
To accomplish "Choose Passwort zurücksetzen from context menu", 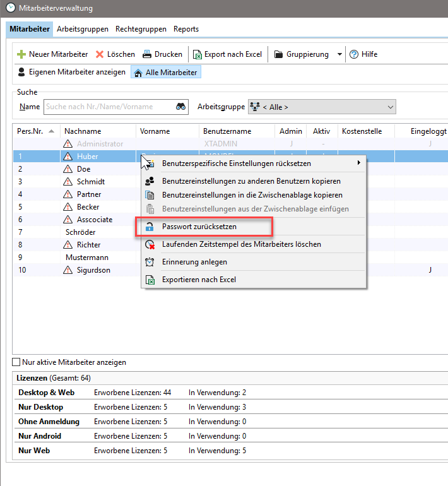I will [x=199, y=226].
